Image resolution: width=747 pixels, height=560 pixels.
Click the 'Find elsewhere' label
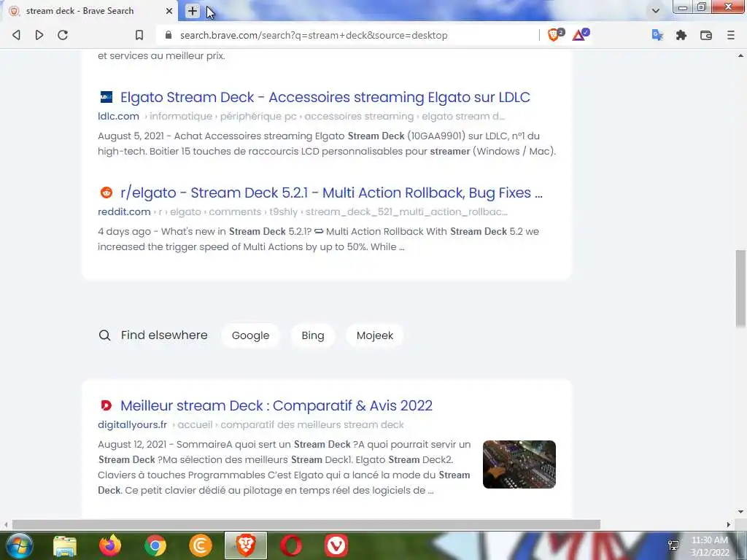click(x=164, y=335)
